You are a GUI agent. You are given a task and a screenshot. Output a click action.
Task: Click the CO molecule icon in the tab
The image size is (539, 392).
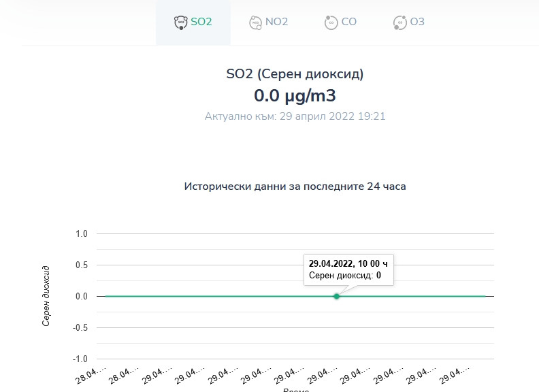coord(331,22)
